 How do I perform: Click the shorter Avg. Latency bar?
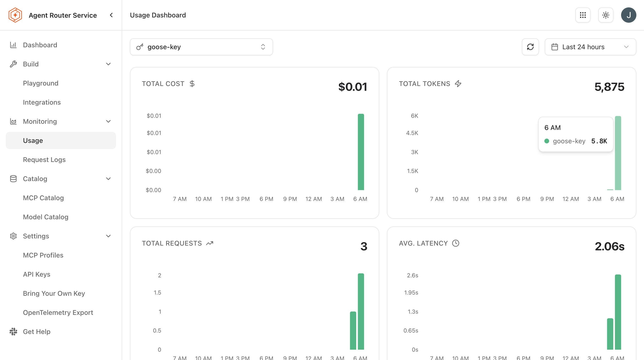tap(610, 334)
